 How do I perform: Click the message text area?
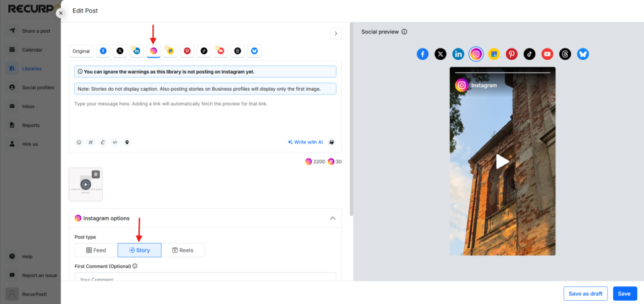(206, 115)
